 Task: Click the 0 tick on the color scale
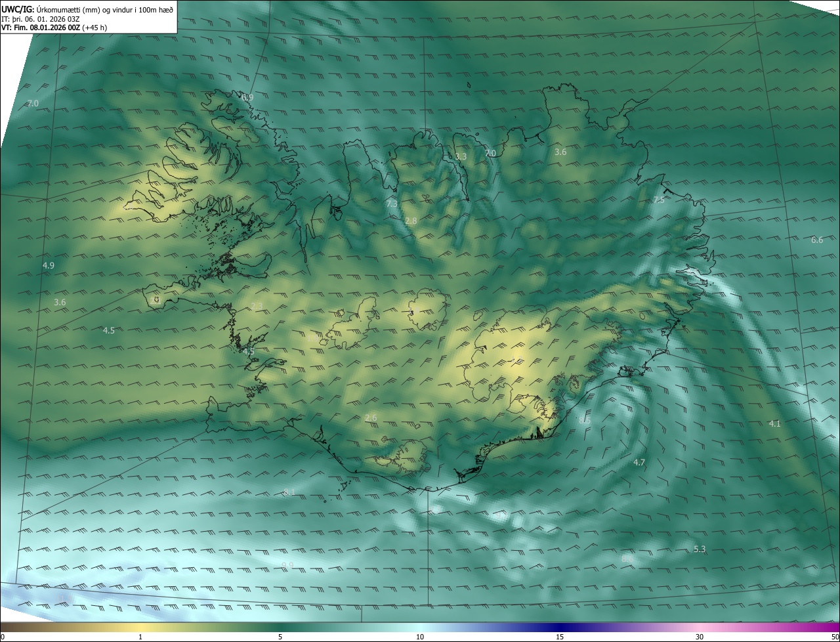point(3,637)
